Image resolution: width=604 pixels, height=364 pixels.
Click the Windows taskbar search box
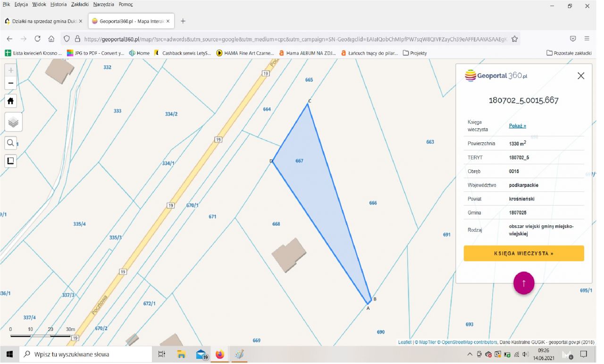(85, 354)
